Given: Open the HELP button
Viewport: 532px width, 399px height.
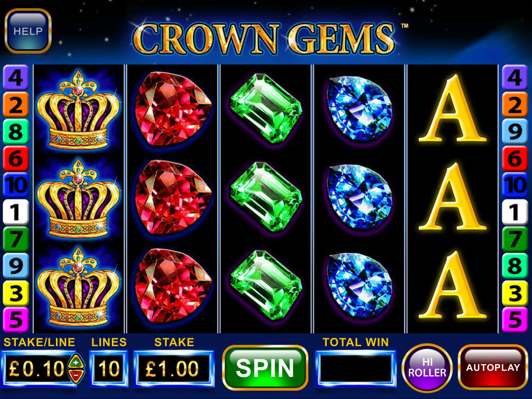Looking at the screenshot, I should coord(28,31).
